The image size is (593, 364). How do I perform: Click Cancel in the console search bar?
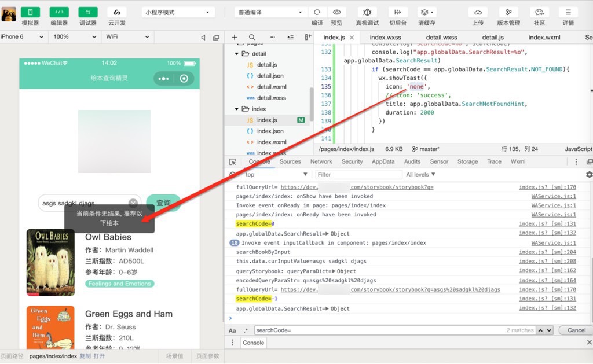pyautogui.click(x=576, y=330)
